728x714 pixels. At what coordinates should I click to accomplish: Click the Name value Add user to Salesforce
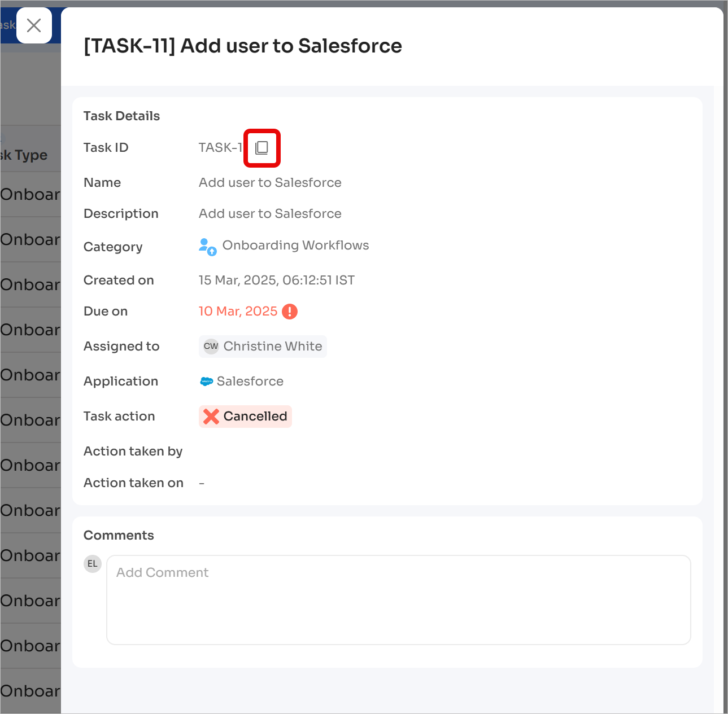point(270,183)
